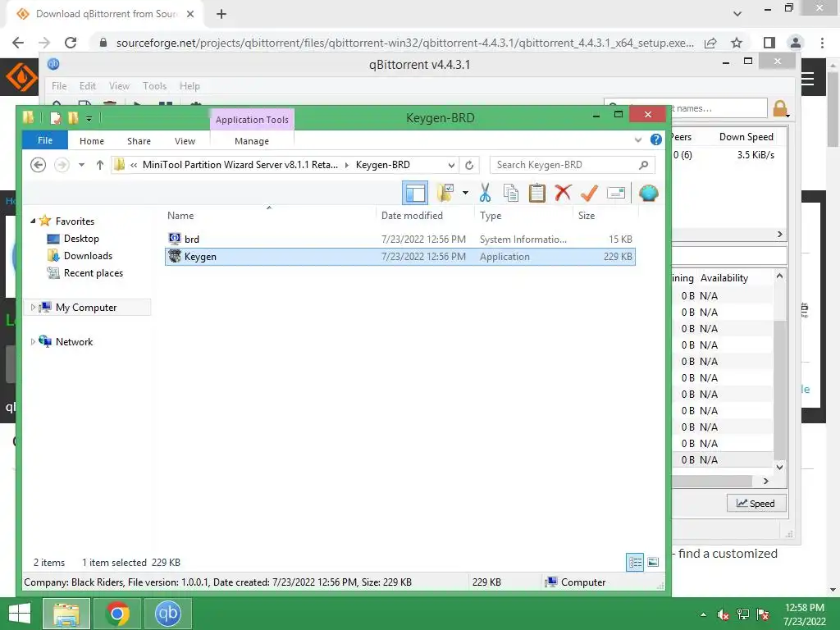The width and height of the screenshot is (840, 630).
Task: Click the folder options icon in toolbar
Action: 445,193
